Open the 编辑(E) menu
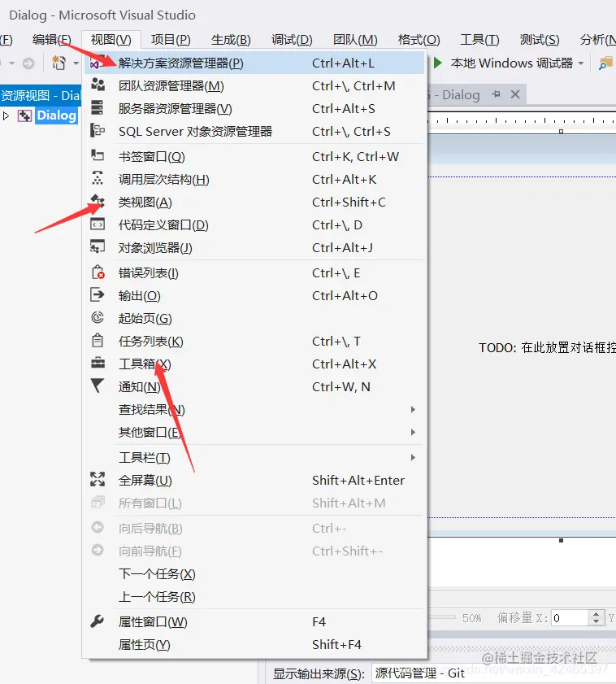This screenshot has height=684, width=616. coord(51,40)
